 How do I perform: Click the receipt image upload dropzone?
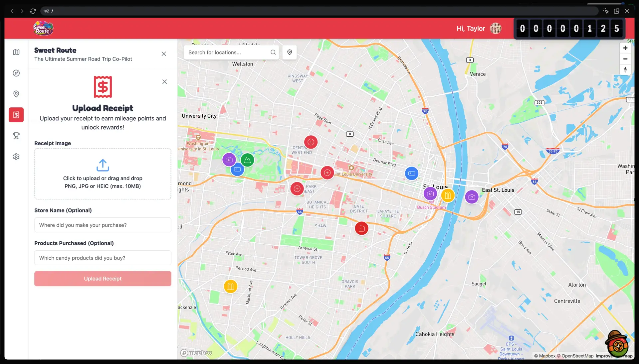click(103, 174)
